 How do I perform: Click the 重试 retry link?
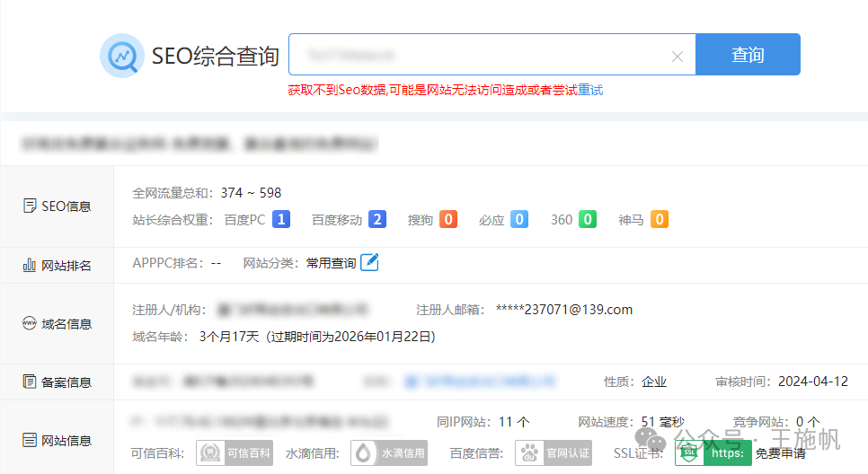point(590,90)
